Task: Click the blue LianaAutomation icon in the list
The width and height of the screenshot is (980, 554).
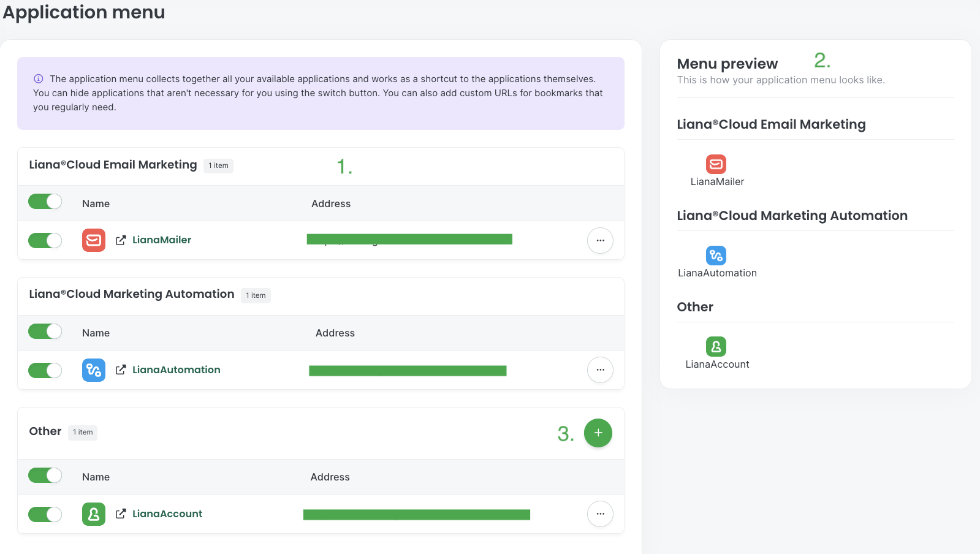Action: coord(94,370)
